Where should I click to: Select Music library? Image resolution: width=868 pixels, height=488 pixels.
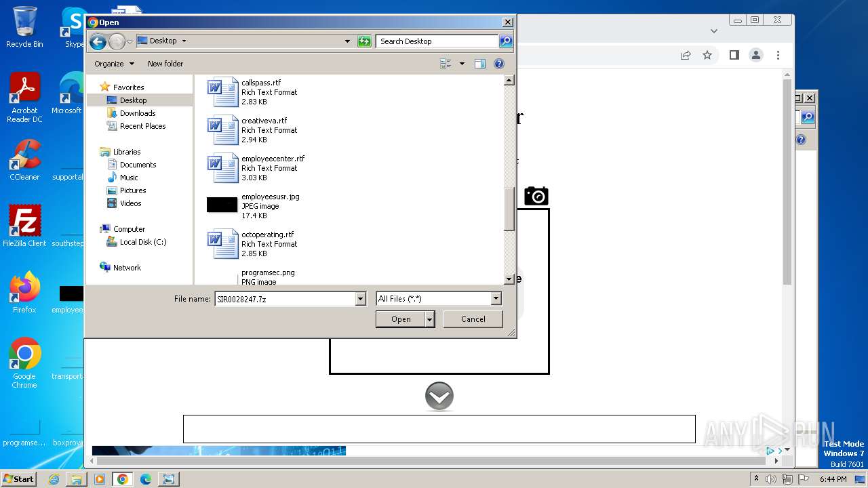pyautogui.click(x=129, y=178)
